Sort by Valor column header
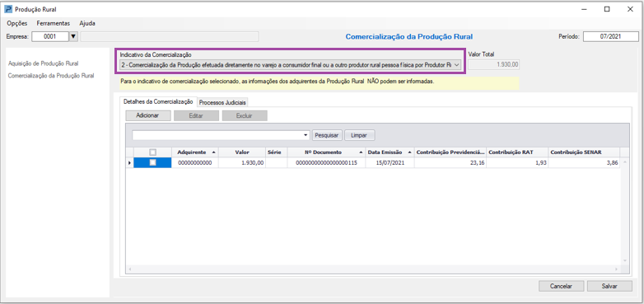Viewport: 644px width, 304px height. pyautogui.click(x=242, y=152)
